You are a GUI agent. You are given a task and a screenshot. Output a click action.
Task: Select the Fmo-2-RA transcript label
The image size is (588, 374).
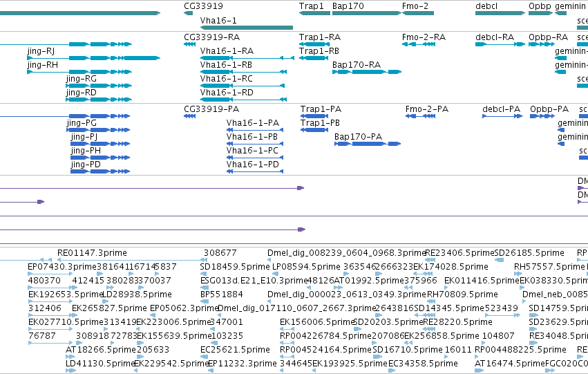pyautogui.click(x=424, y=37)
